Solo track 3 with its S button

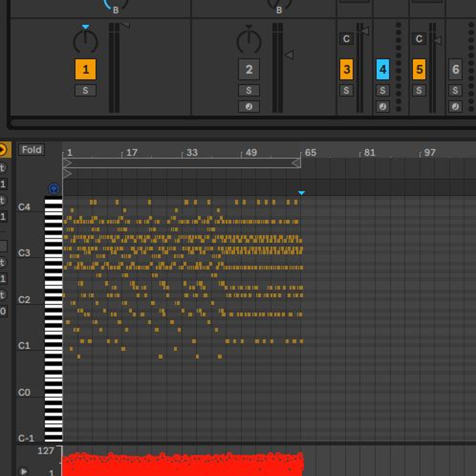click(x=346, y=90)
